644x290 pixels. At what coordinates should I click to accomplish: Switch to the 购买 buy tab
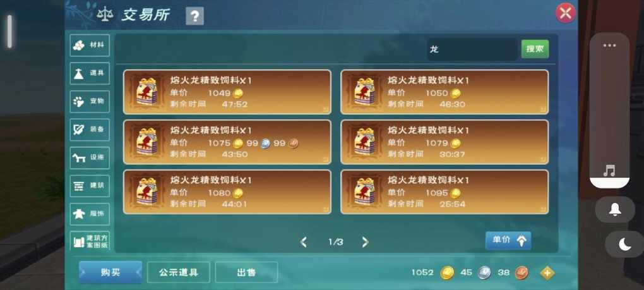[110, 272]
